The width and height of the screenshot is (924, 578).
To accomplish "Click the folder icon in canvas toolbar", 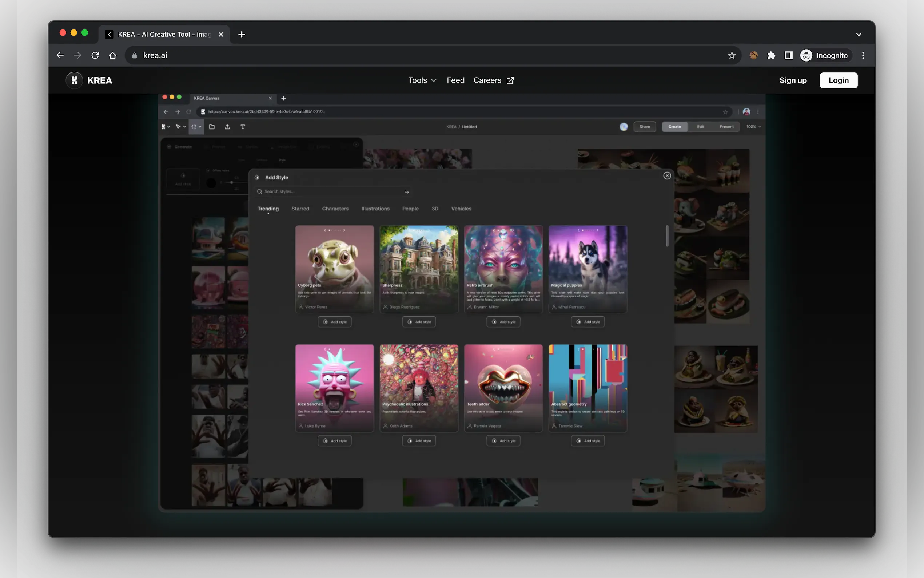I will [x=212, y=127].
